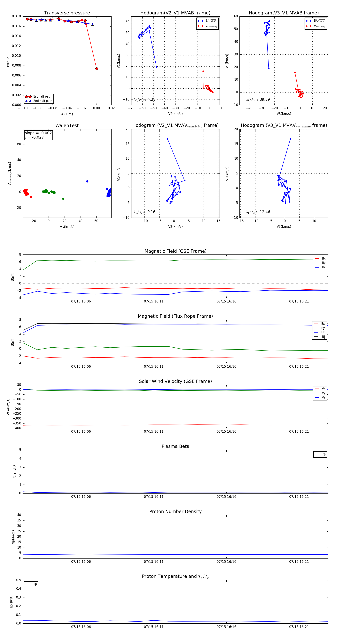Click the "1st half path" legend entry
Image resolution: width=351 pixels, height=644 pixels.
(39, 96)
